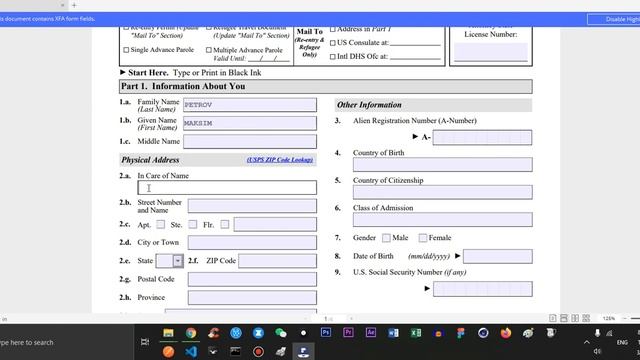Open the red record app icon
This screenshot has height=360, width=640.
tap(258, 351)
